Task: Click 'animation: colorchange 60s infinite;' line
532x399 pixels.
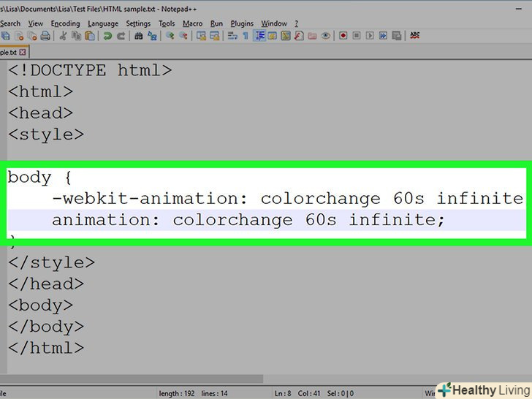Action: tap(248, 220)
